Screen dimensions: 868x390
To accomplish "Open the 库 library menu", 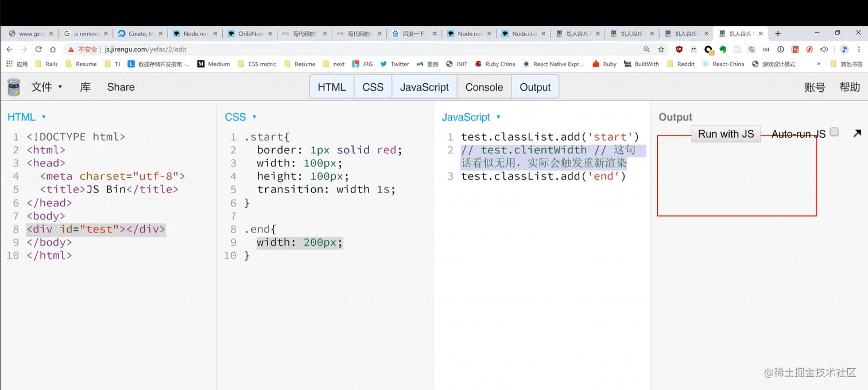I will coord(85,87).
